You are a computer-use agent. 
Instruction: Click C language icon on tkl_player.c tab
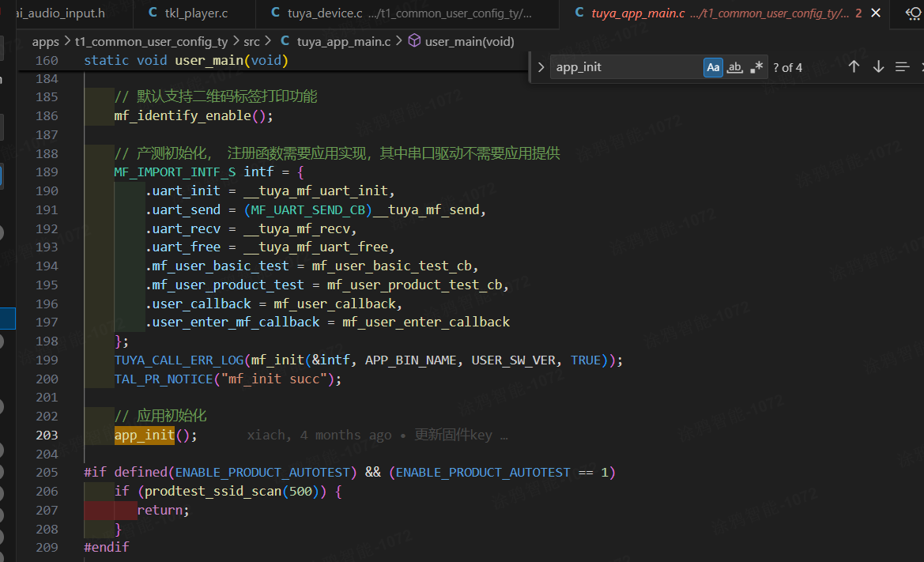153,13
